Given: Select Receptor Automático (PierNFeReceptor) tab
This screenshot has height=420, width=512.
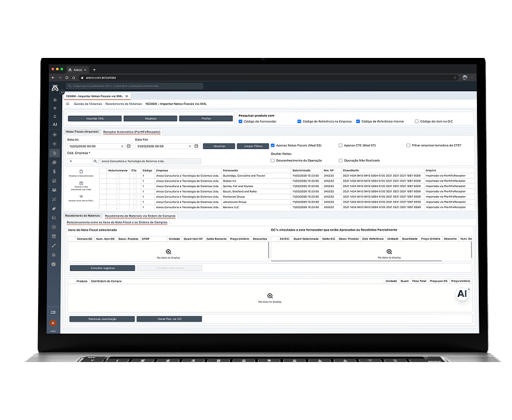Looking at the screenshot, I should tap(132, 132).
